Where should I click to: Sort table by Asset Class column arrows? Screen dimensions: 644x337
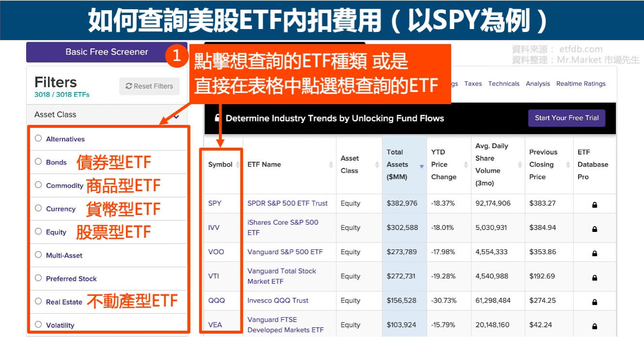pos(377,165)
